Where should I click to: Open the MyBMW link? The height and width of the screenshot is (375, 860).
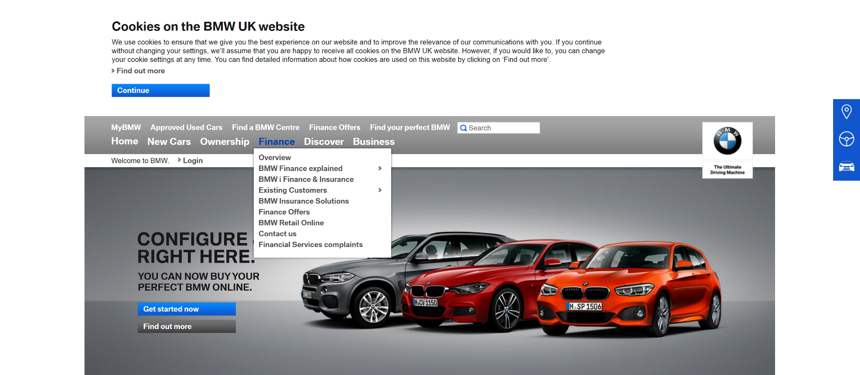click(x=126, y=127)
